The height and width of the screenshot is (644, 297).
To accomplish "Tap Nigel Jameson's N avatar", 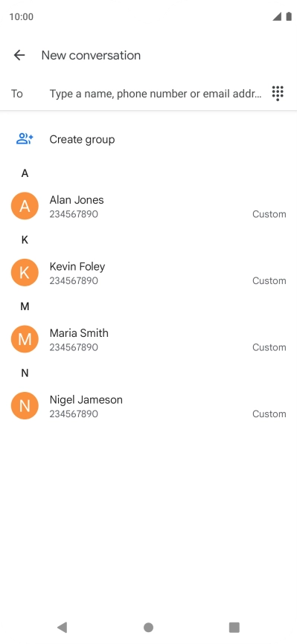I will [25, 406].
